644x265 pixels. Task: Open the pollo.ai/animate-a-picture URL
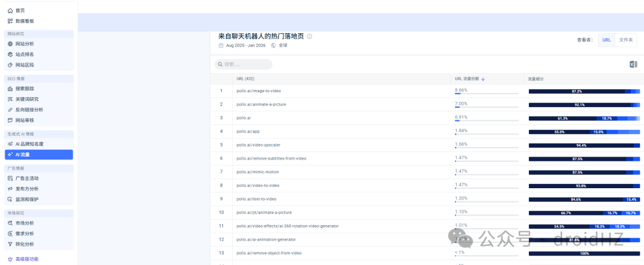[261, 104]
